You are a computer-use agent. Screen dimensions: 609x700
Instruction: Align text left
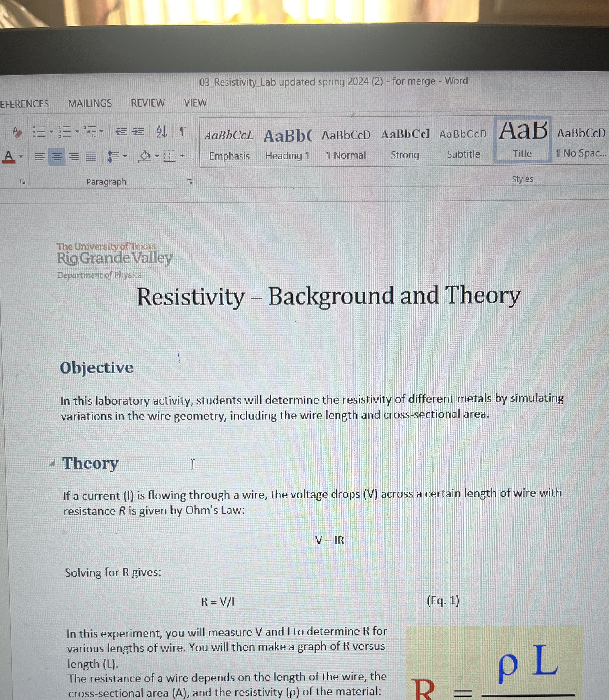click(39, 157)
